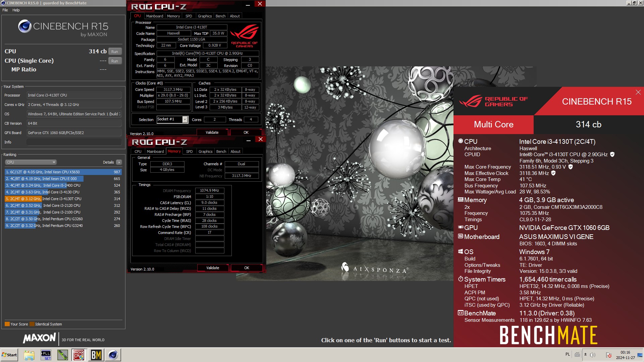644x362 pixels.
Task: Click the ROG logo in top CPU-Z window
Action: click(245, 36)
